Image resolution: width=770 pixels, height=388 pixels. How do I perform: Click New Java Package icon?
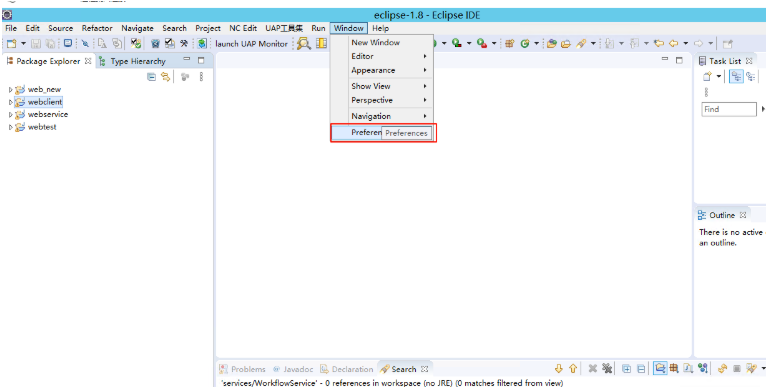(x=509, y=44)
